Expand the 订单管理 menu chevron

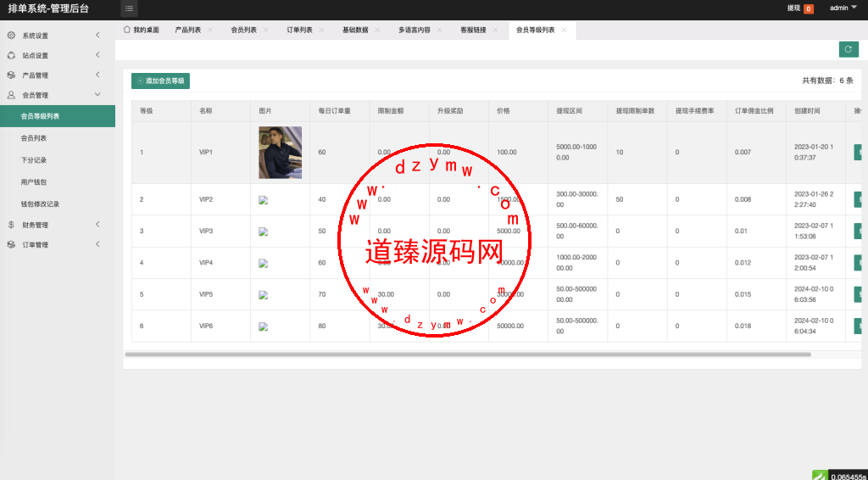(98, 244)
